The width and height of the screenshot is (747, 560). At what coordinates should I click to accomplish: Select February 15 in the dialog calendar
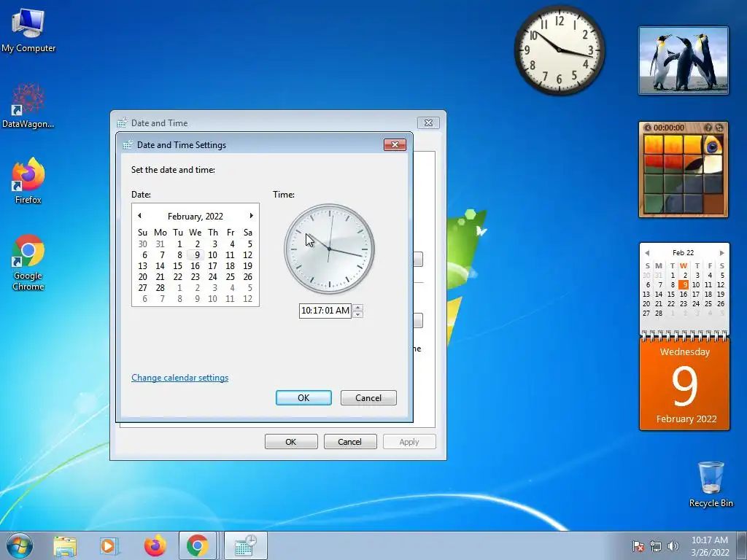pos(178,265)
